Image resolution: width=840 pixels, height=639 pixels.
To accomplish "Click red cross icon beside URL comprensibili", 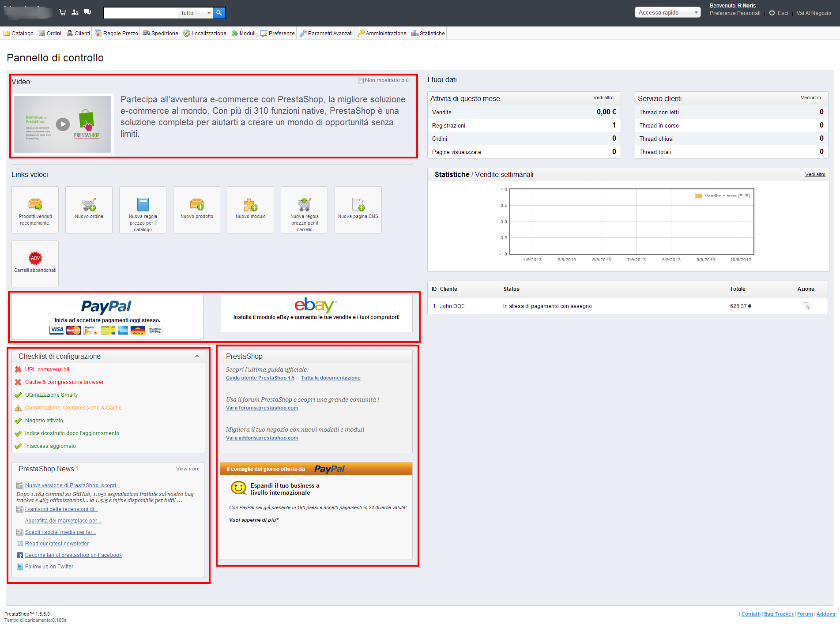I will click(18, 369).
